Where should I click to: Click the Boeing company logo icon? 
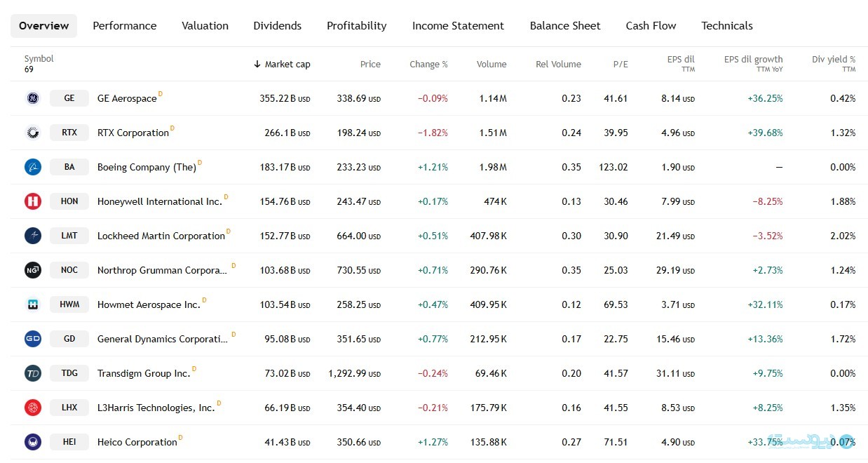(x=33, y=167)
